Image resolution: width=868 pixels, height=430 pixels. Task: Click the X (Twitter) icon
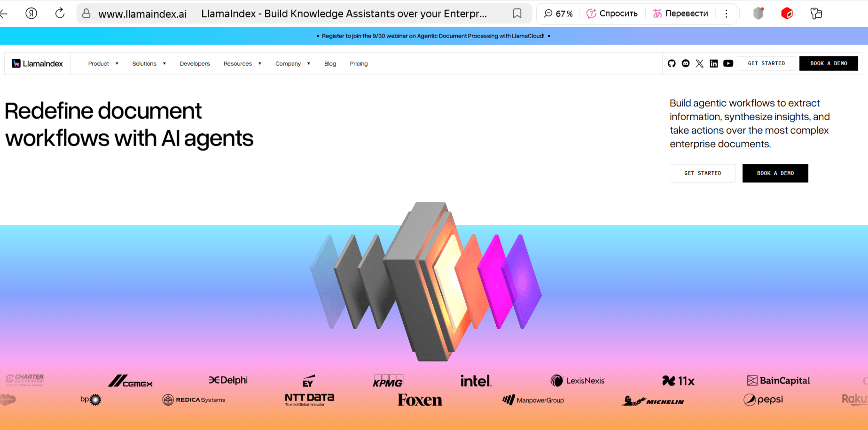click(700, 63)
